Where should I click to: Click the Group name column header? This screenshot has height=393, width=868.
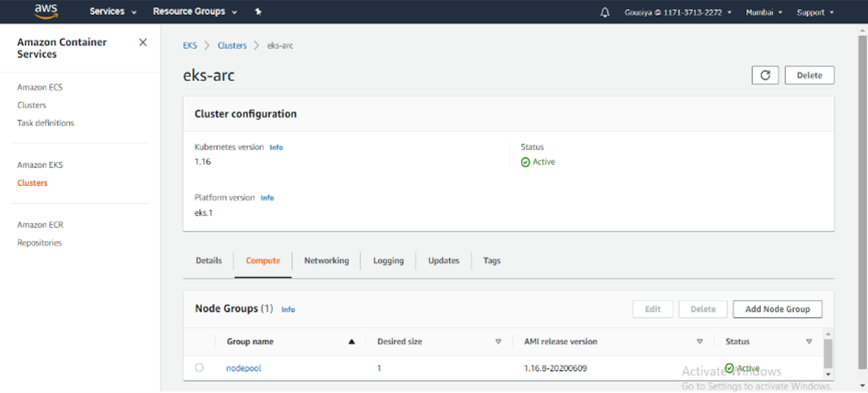click(250, 341)
